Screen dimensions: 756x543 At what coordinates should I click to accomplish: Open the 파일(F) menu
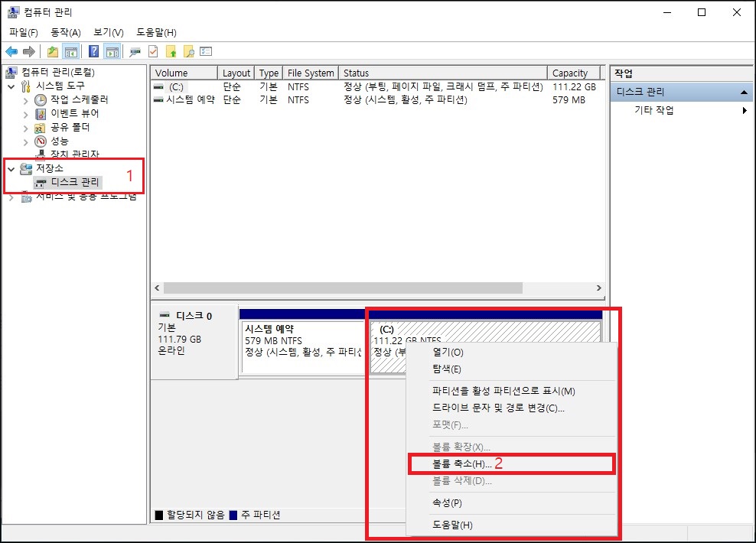[x=23, y=32]
